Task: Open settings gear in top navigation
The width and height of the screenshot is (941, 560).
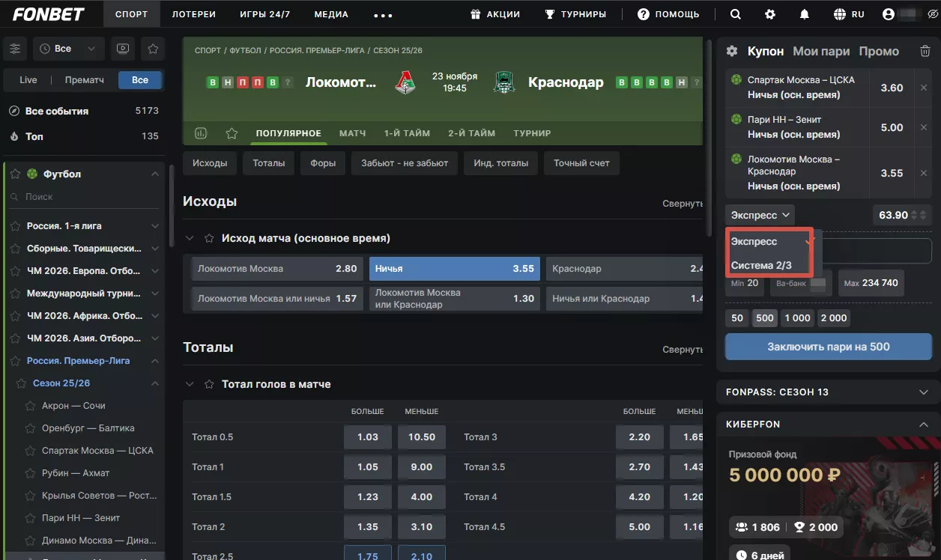Action: pos(770,14)
